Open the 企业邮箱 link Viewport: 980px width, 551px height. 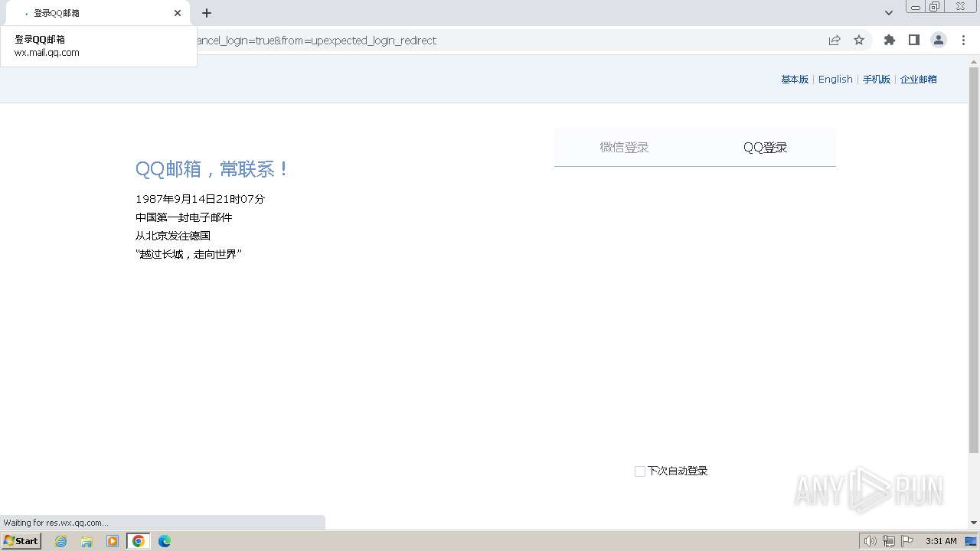919,80
